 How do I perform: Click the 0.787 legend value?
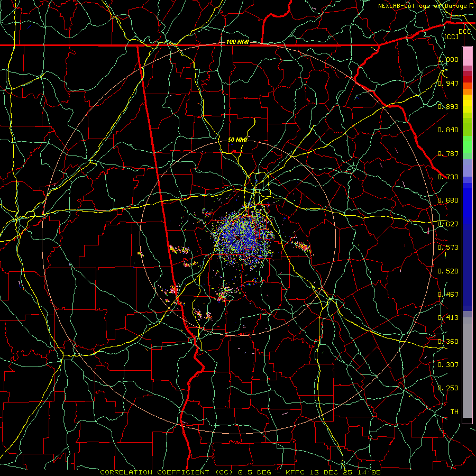pos(448,153)
